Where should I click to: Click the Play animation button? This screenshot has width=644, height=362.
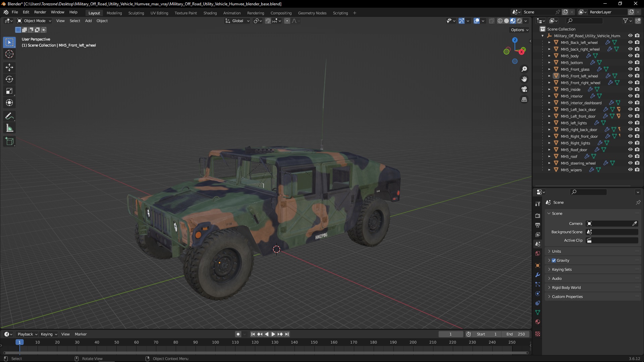point(273,334)
